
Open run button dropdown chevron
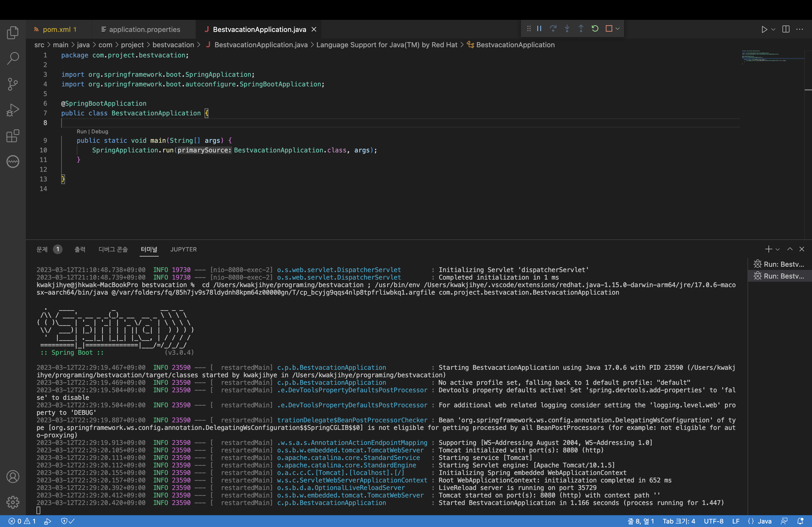coord(773,29)
